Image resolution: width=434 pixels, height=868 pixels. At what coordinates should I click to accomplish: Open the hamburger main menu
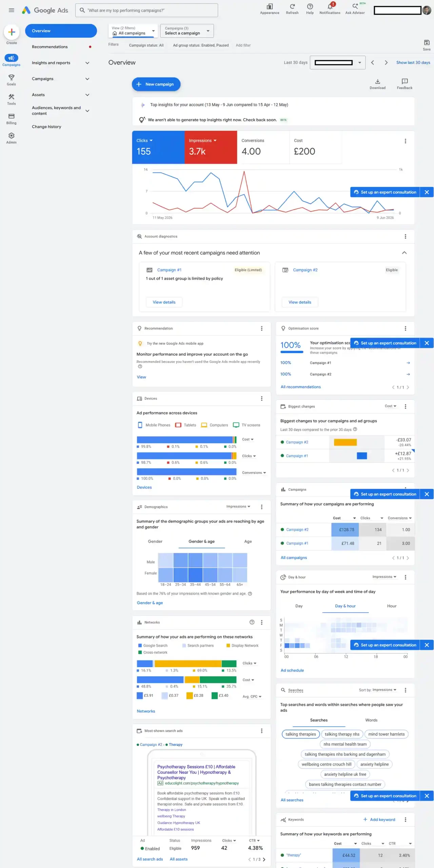[x=11, y=10]
